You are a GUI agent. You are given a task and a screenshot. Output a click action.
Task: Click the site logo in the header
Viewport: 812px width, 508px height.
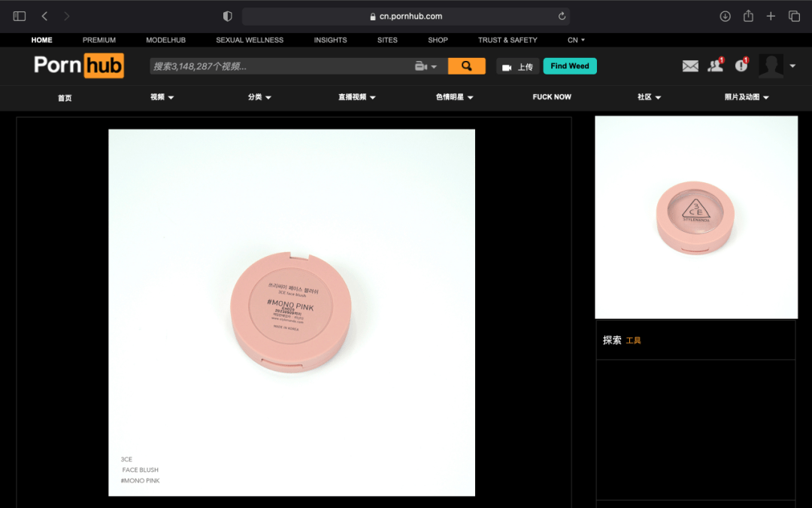point(79,65)
